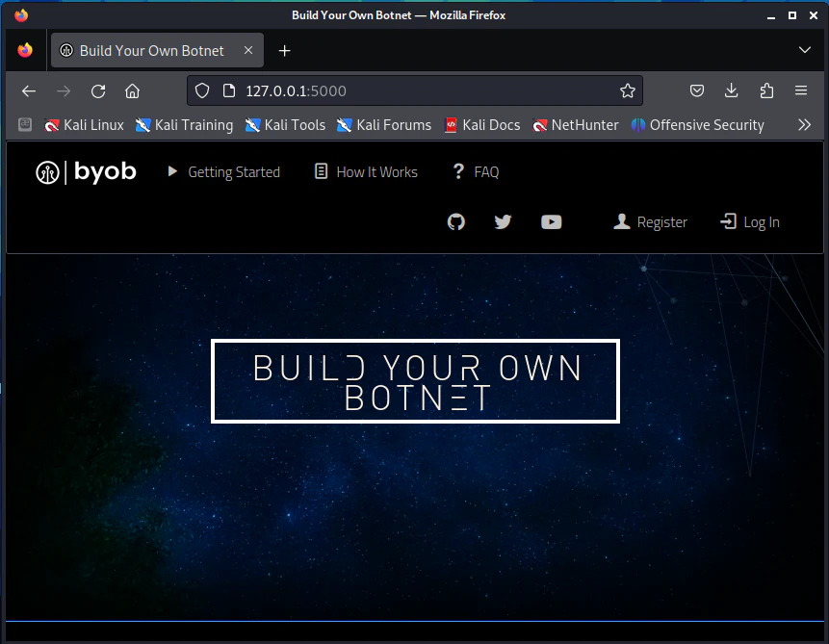Click the byob logo in the navbar
The image size is (829, 644).
pos(86,172)
